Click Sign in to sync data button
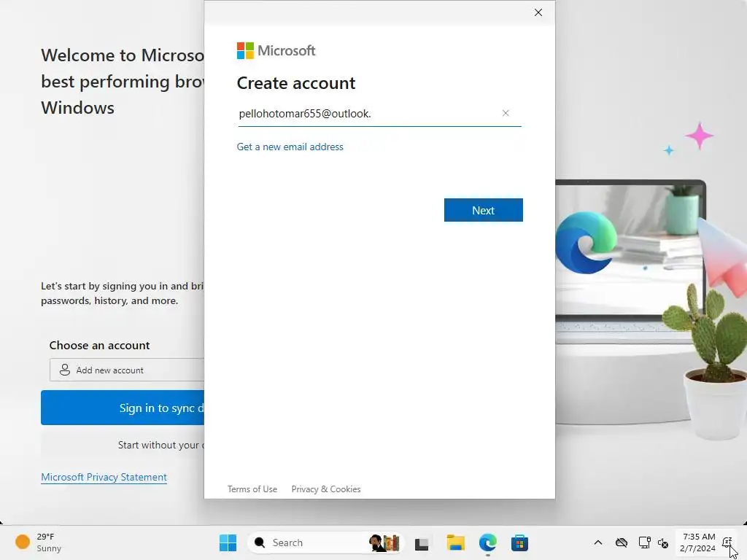 pos(123,408)
